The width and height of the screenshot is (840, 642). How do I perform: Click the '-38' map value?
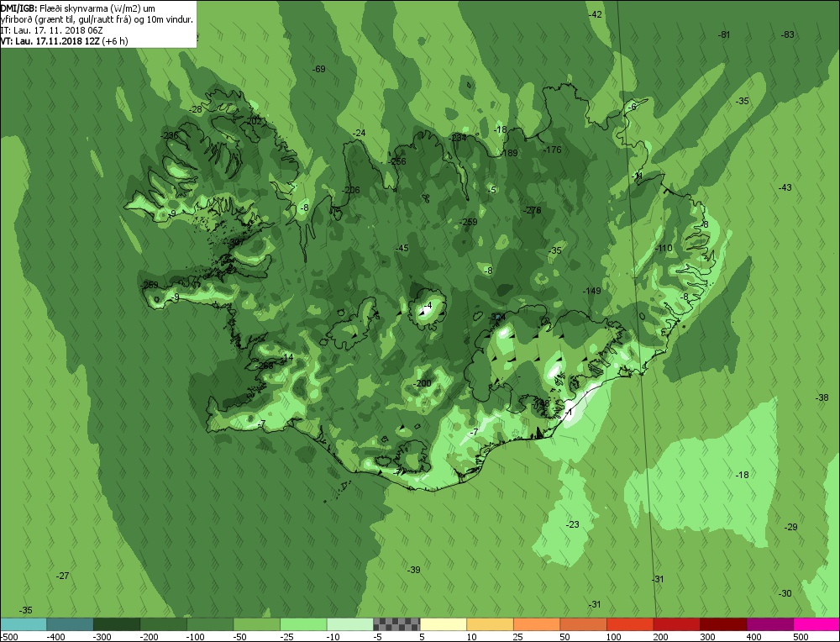pyautogui.click(x=822, y=397)
